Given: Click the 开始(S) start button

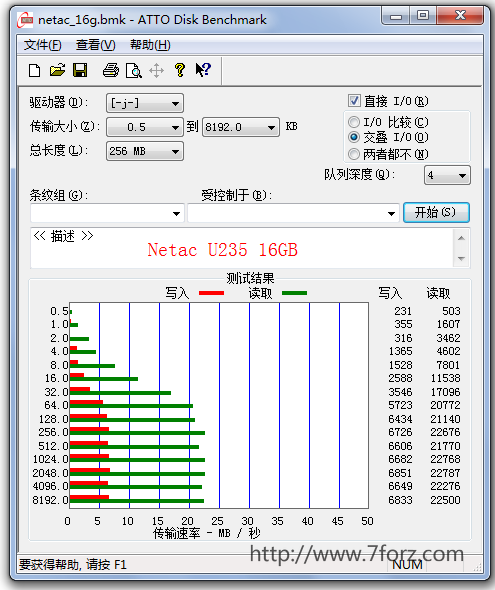Looking at the screenshot, I should tap(436, 213).
